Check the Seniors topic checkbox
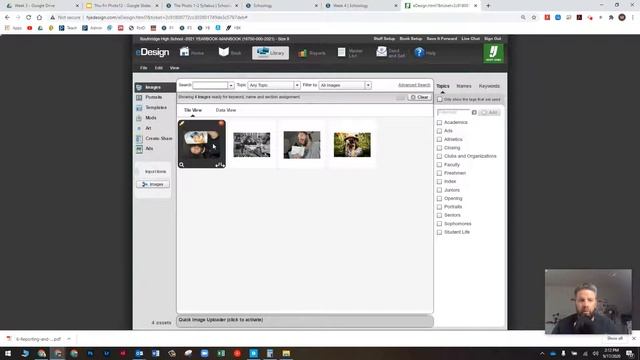Image resolution: width=640 pixels, height=360 pixels. (x=439, y=215)
